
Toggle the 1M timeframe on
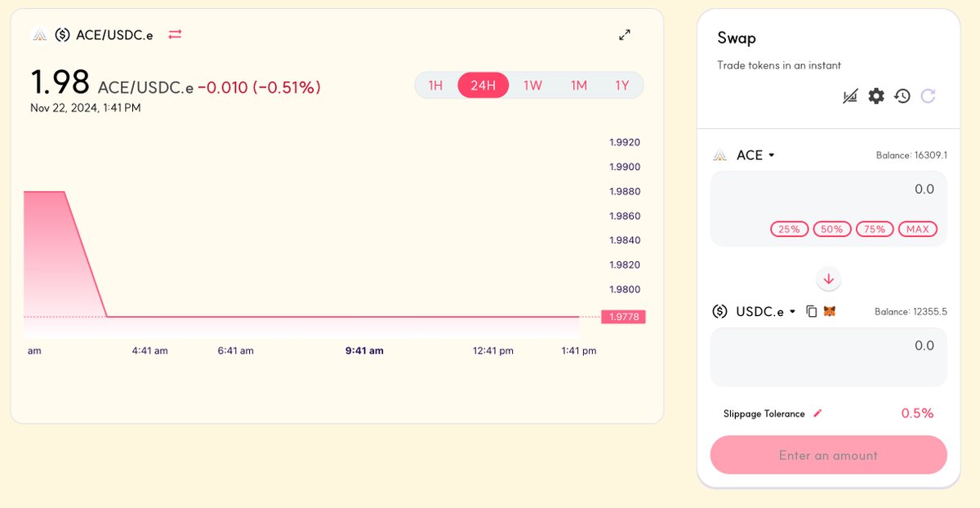click(577, 85)
